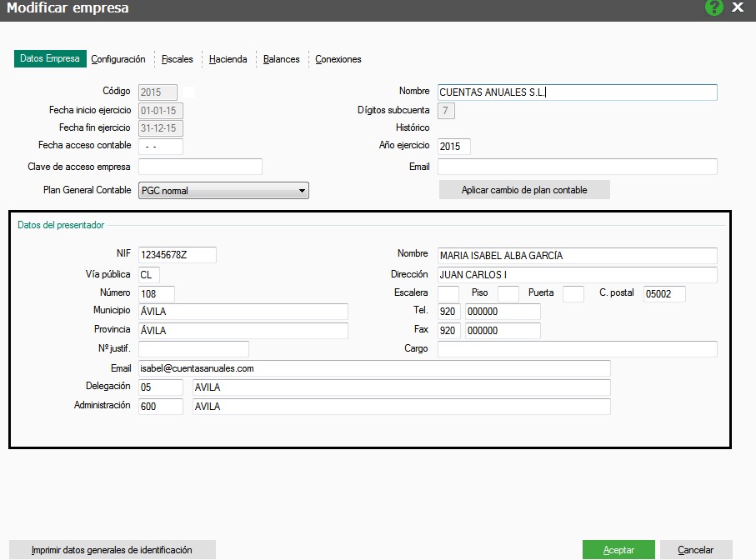Click presenter Nombre field MARIA ISABEL ALBA GARCÍA
Image resolution: width=756 pixels, height=560 pixels.
tap(577, 256)
